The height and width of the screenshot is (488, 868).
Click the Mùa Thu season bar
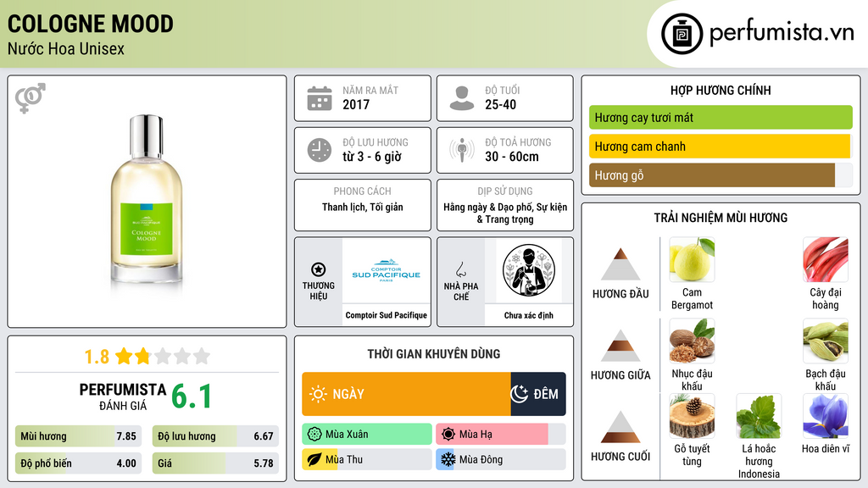pyautogui.click(x=367, y=459)
